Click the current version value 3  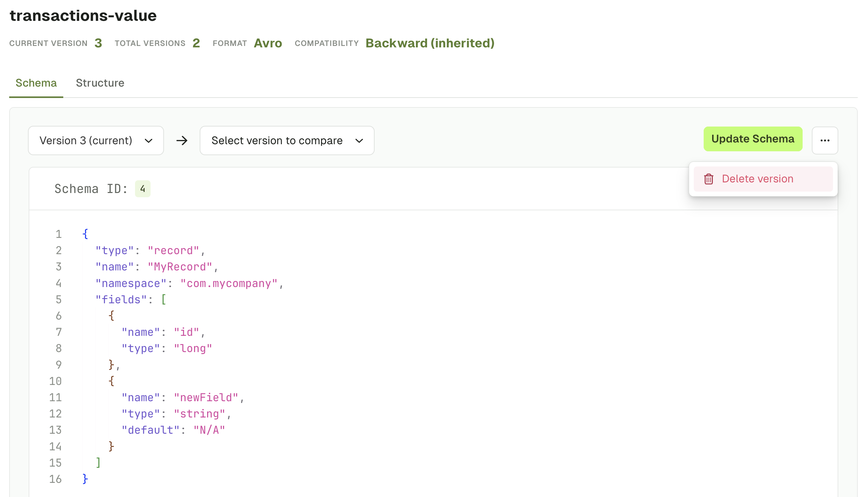coord(98,43)
